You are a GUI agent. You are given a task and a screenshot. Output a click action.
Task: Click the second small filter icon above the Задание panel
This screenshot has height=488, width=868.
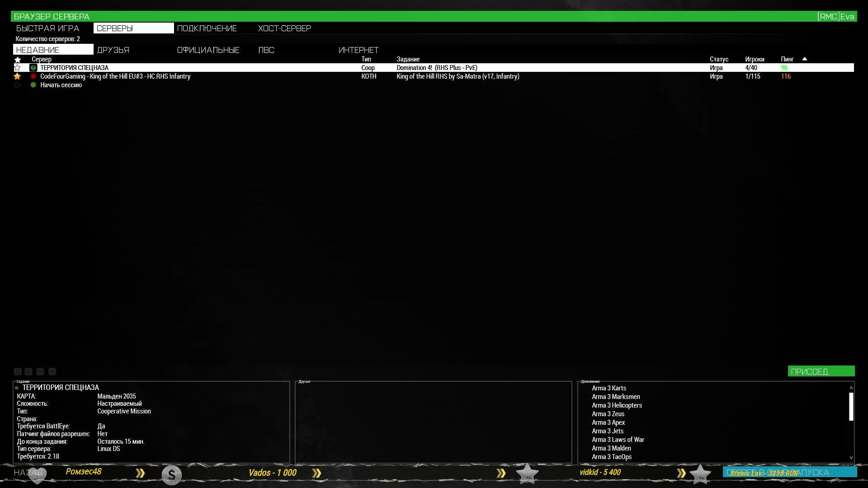pos(28,371)
